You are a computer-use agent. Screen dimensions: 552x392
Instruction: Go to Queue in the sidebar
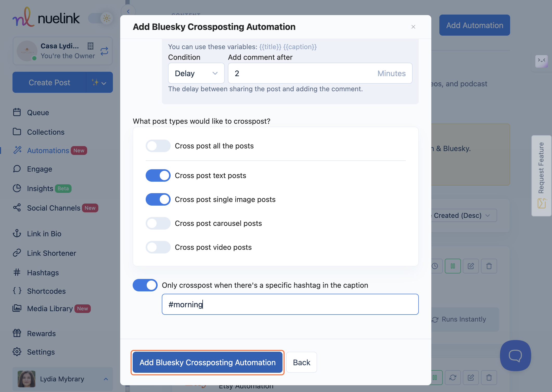pyautogui.click(x=38, y=113)
